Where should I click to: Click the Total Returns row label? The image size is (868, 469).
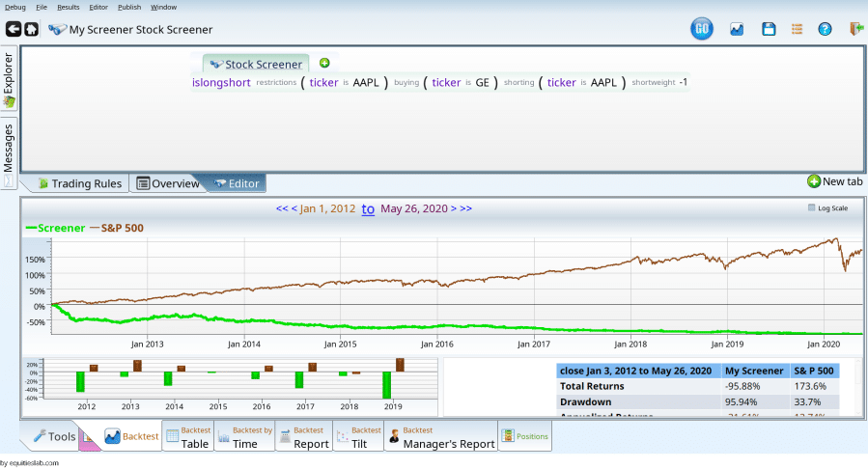coord(592,386)
